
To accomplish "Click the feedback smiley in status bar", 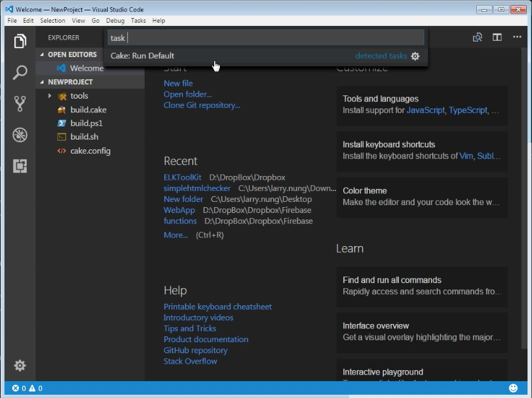I will pos(513,388).
